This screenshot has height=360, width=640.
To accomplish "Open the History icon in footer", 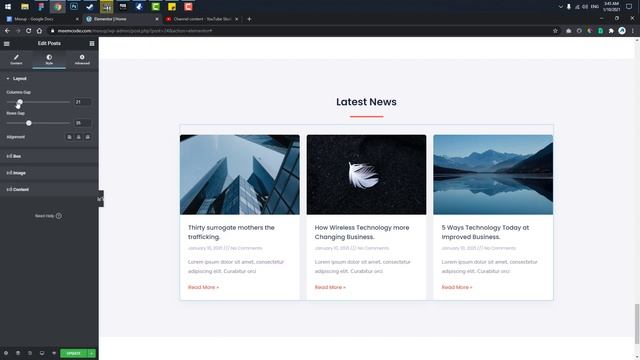I will click(x=30, y=353).
